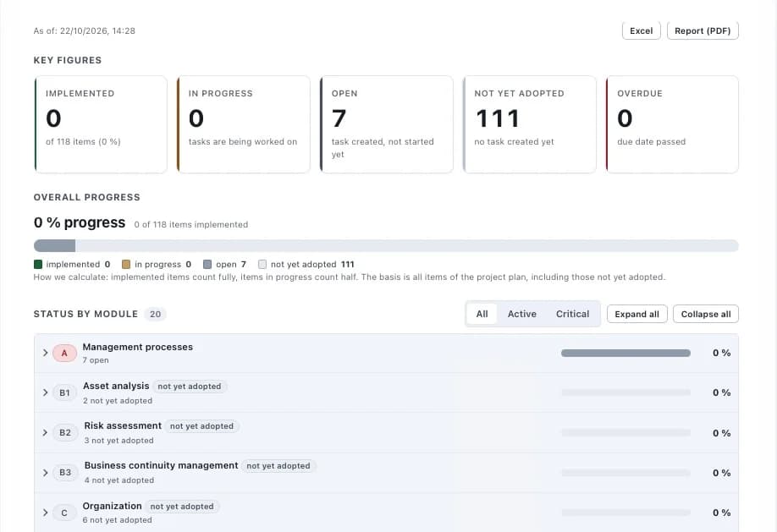Switch to the Critical filter tab

point(572,314)
